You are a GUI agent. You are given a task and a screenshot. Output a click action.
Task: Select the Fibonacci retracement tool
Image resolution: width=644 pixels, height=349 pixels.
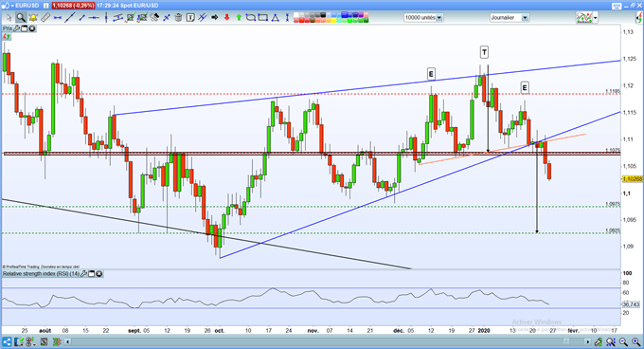130,18
